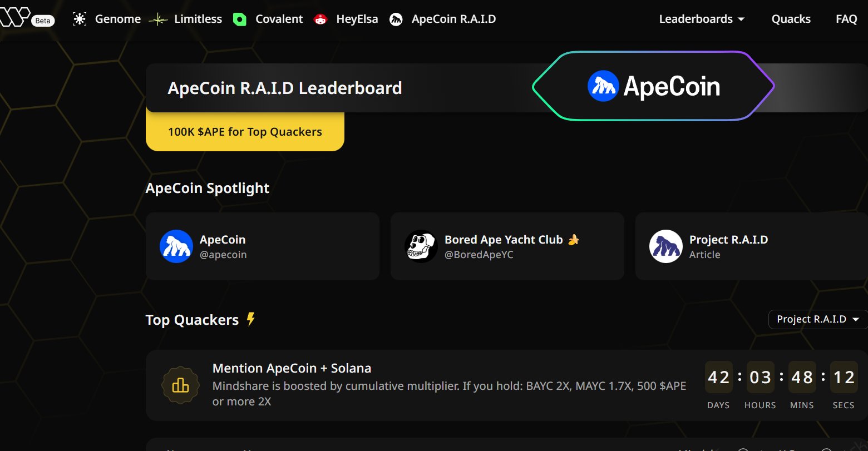
Task: Expand the Leaderboards dropdown menu
Action: coord(701,19)
